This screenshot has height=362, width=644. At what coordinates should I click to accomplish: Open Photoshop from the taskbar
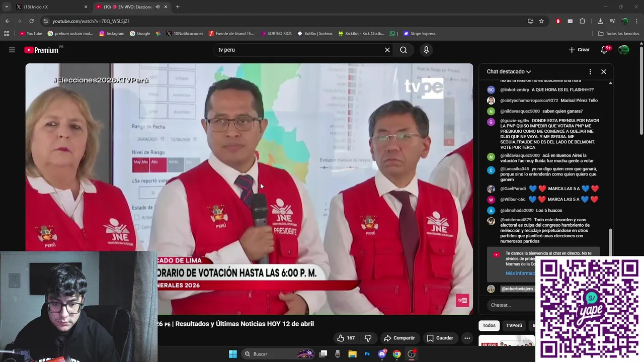tap(367, 354)
